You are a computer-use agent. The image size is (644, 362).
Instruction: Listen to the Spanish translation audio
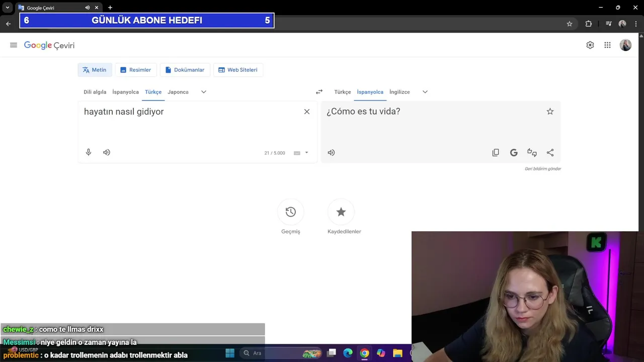[331, 152]
